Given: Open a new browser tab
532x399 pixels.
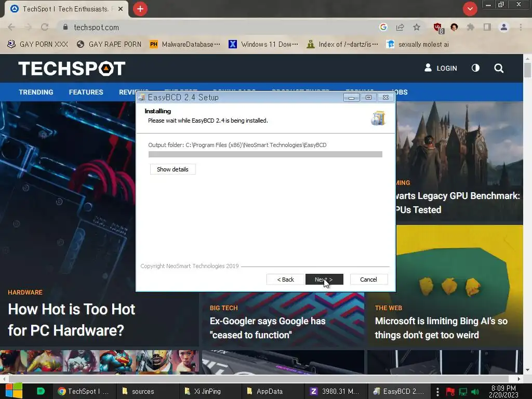Looking at the screenshot, I should tap(140, 9).
